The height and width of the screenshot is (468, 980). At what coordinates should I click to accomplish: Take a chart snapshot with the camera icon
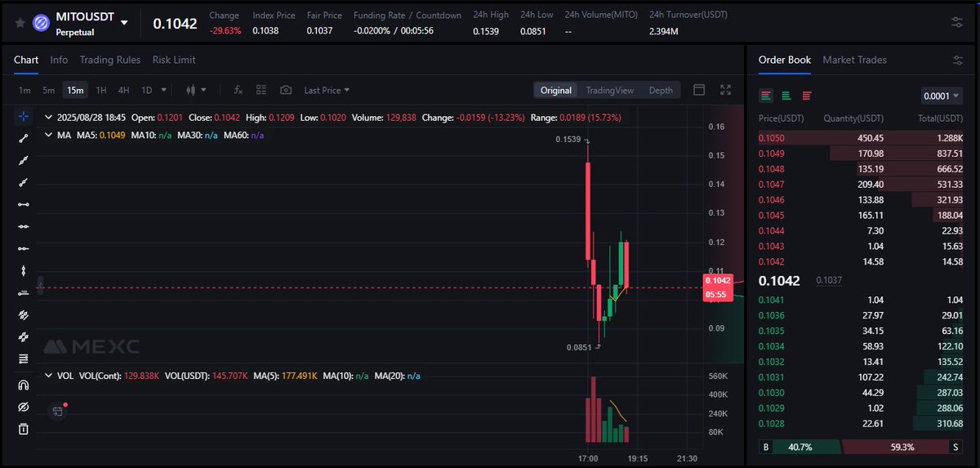[286, 90]
